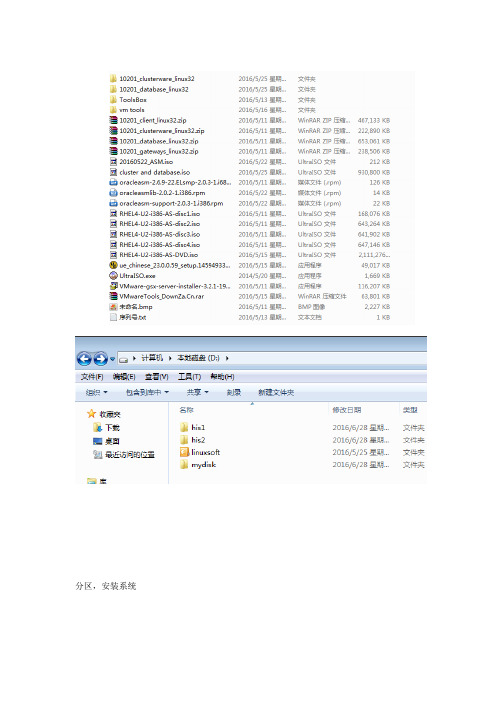Click the RHEL4-U2-i386-AS-disc4.iso file name

(159, 244)
